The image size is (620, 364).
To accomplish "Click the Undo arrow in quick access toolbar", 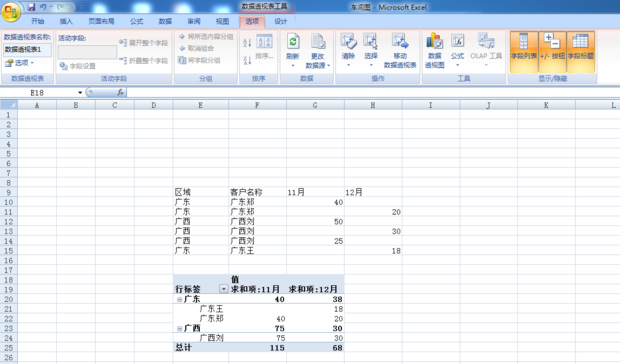I will (x=43, y=7).
